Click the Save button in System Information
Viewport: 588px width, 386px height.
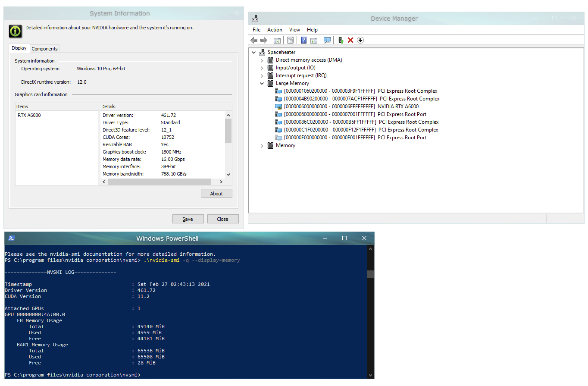[188, 219]
